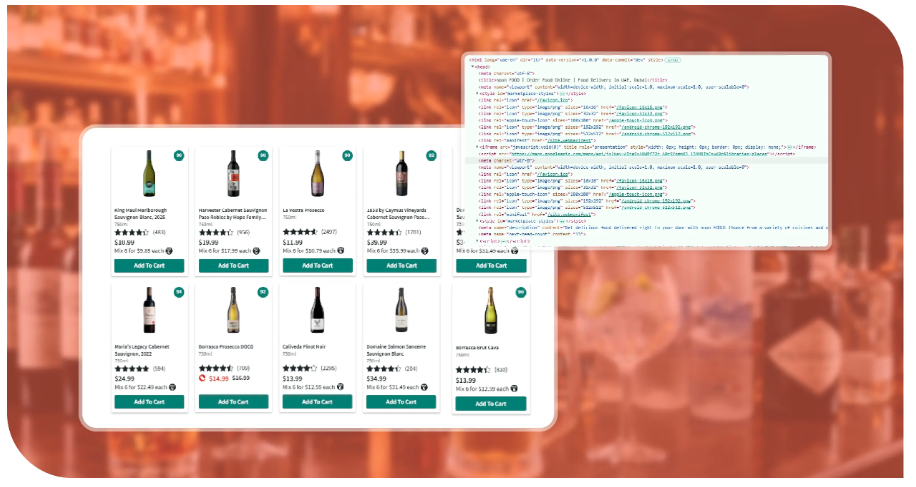The image size is (916, 487).
Task: Click score badge on Maria's Legacy Cabernet
Action: 179,292
